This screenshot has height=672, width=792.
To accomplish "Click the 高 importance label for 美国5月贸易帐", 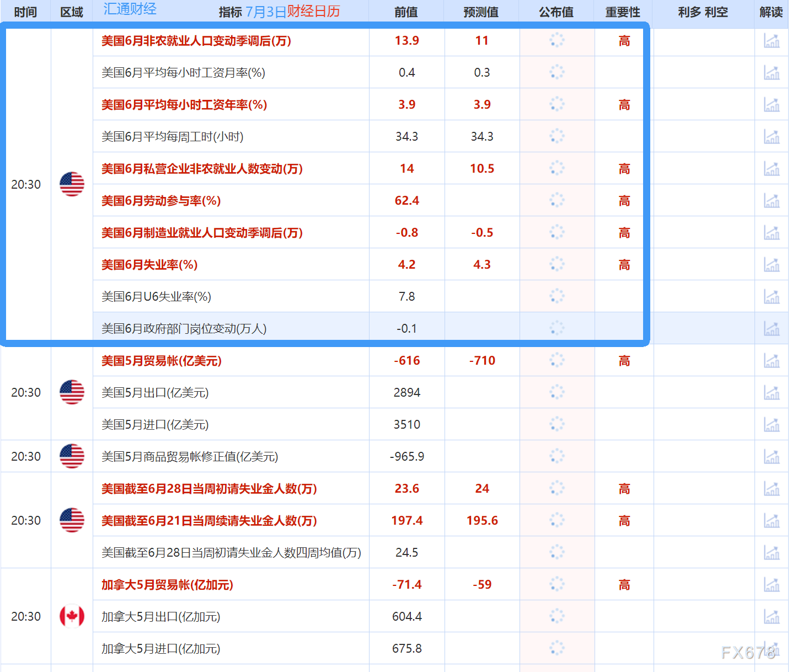I will [x=624, y=360].
